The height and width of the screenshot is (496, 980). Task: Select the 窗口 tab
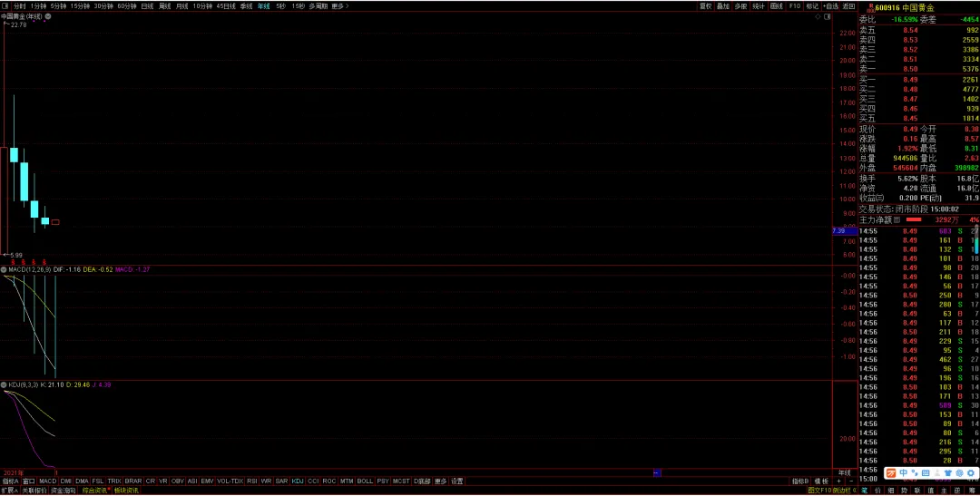tap(29, 481)
